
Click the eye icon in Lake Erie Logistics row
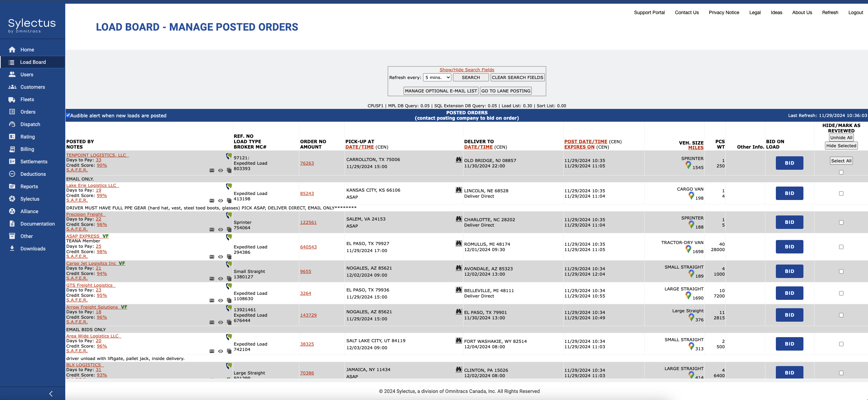pyautogui.click(x=220, y=201)
